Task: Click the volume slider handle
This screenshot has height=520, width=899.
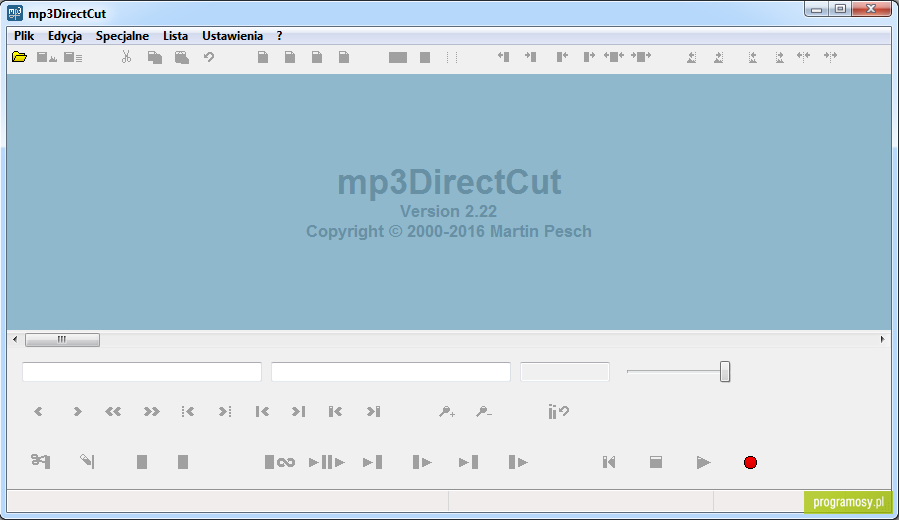Action: pyautogui.click(x=725, y=372)
